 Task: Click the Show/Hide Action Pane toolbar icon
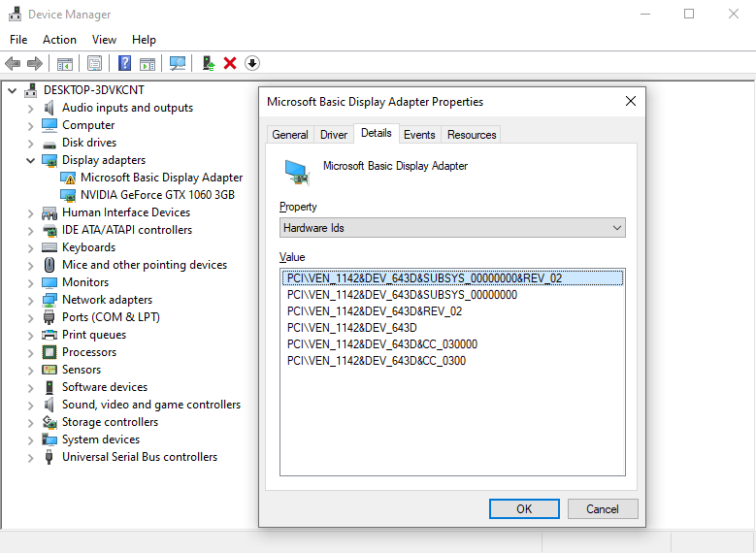pyautogui.click(x=148, y=63)
